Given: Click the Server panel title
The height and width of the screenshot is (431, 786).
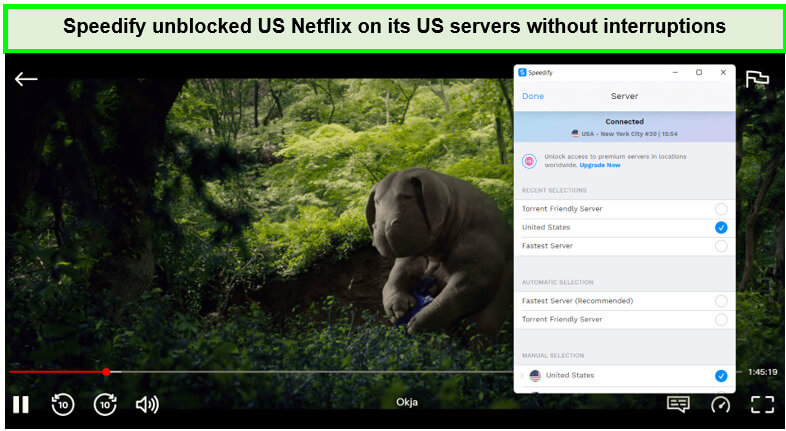Looking at the screenshot, I should click(625, 96).
